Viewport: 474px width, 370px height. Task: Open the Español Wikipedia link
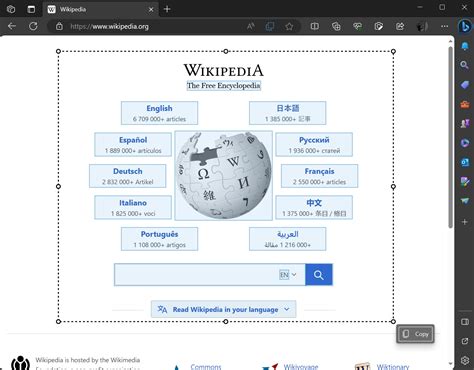(133, 145)
